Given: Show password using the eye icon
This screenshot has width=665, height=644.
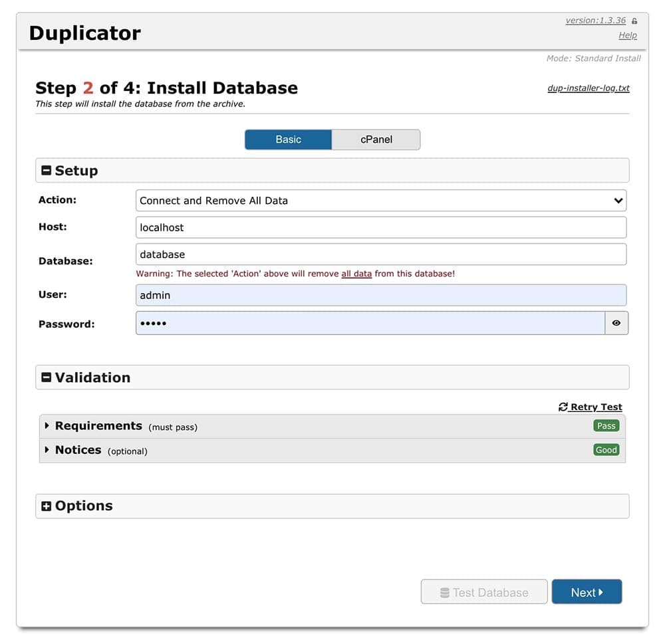Looking at the screenshot, I should tap(616, 323).
